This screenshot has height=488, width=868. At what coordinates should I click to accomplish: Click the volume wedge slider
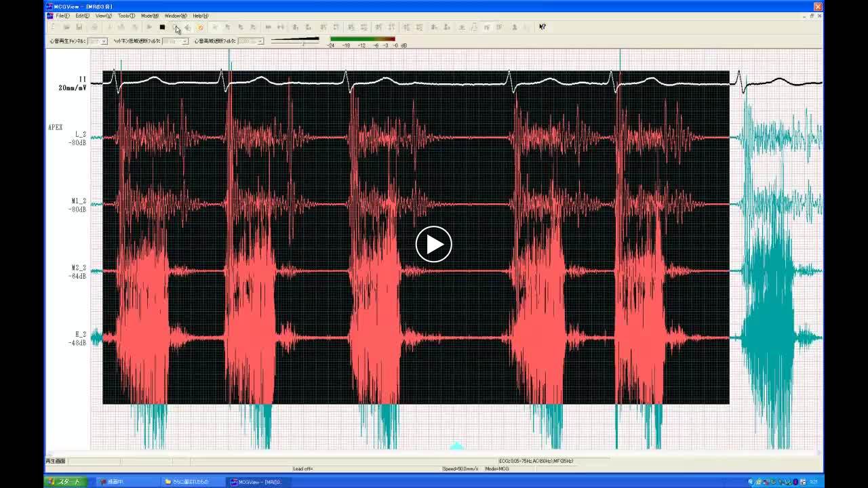point(295,40)
